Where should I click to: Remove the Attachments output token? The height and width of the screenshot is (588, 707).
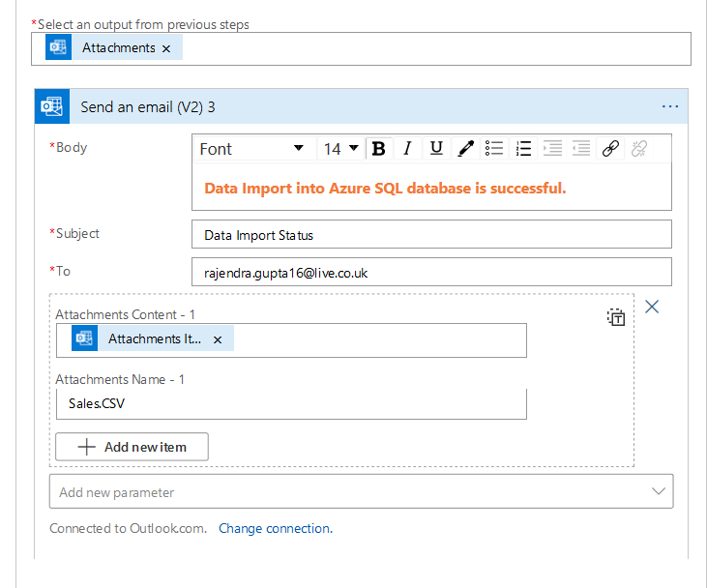[166, 48]
